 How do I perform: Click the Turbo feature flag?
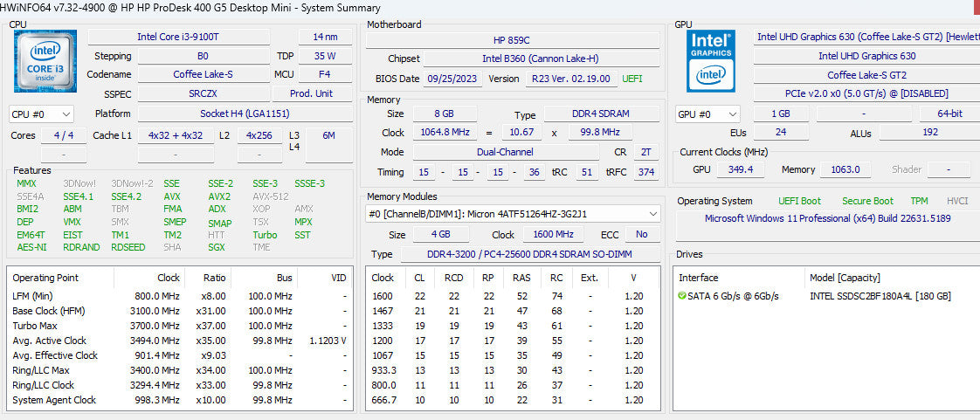click(x=265, y=235)
